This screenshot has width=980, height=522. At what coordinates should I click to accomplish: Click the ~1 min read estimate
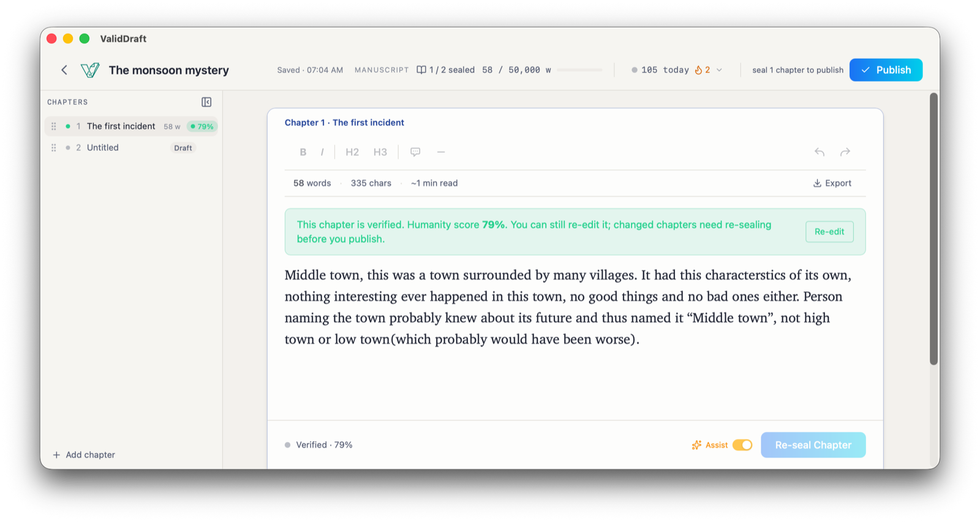(x=434, y=183)
